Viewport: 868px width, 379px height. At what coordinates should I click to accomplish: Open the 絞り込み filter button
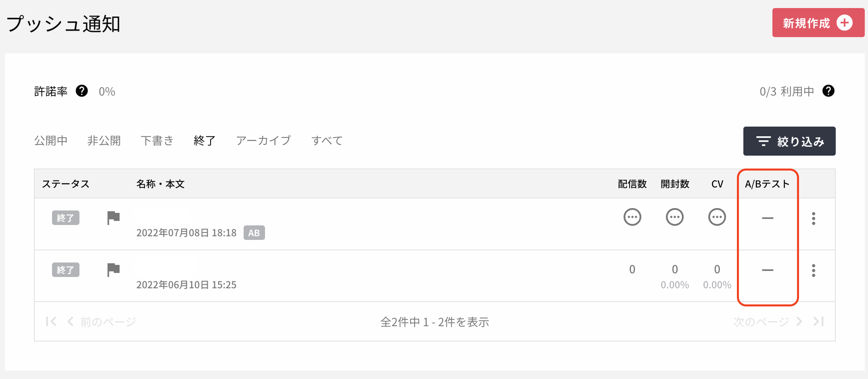point(789,141)
